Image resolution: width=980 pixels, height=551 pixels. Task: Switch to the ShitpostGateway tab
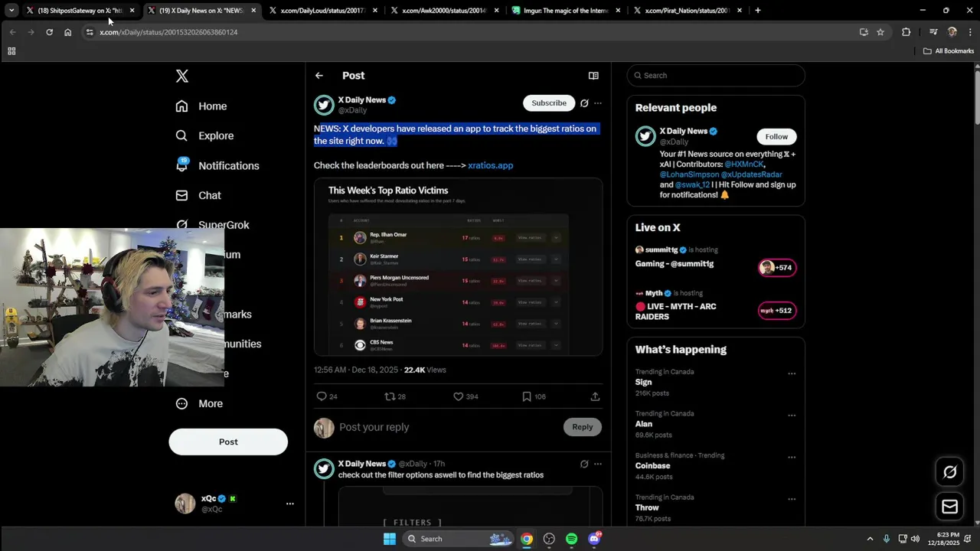80,11
